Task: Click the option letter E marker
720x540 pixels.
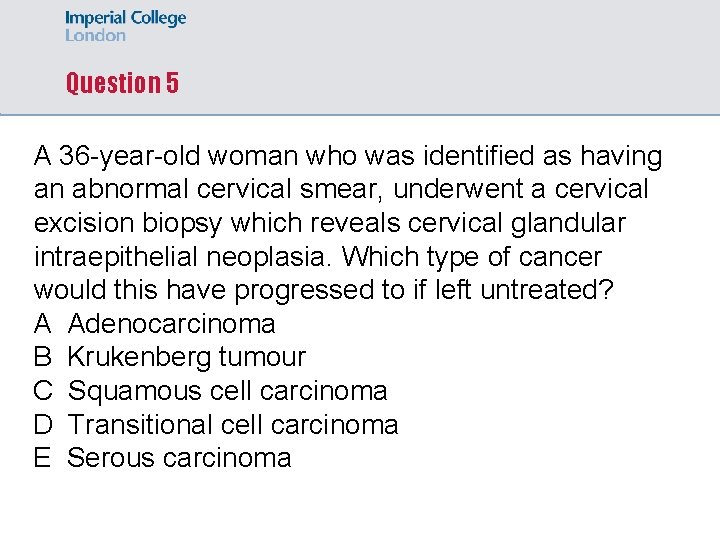Action: coord(43,458)
